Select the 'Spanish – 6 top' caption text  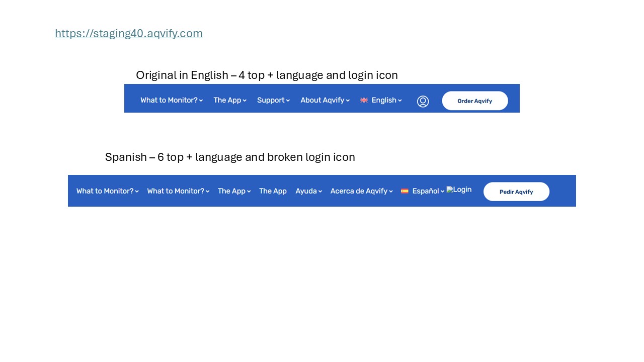[230, 157]
